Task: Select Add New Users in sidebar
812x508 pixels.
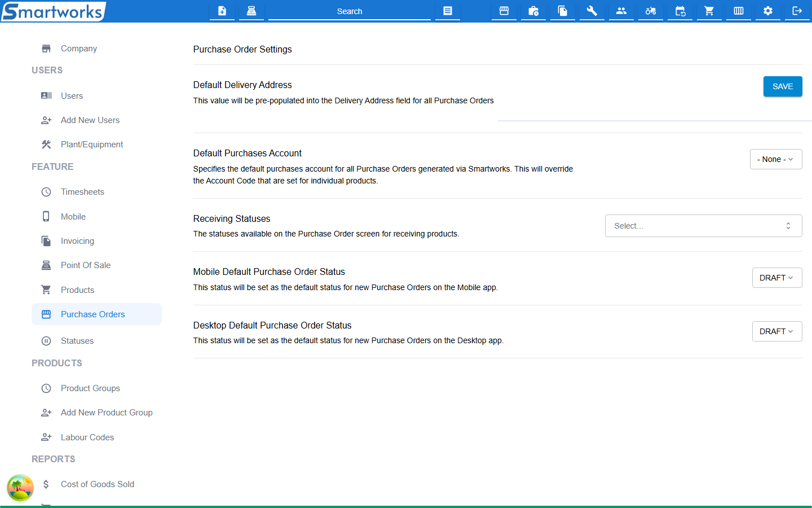Action: click(96, 120)
